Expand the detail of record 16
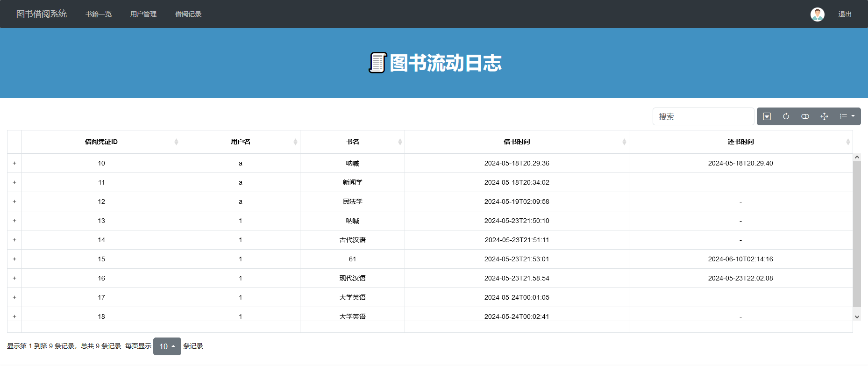This screenshot has width=868, height=388. 14,278
